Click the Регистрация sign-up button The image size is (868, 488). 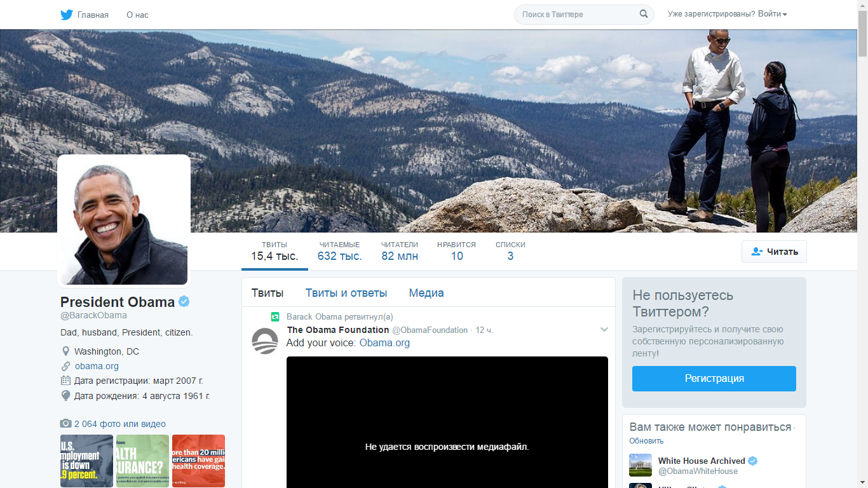714,379
